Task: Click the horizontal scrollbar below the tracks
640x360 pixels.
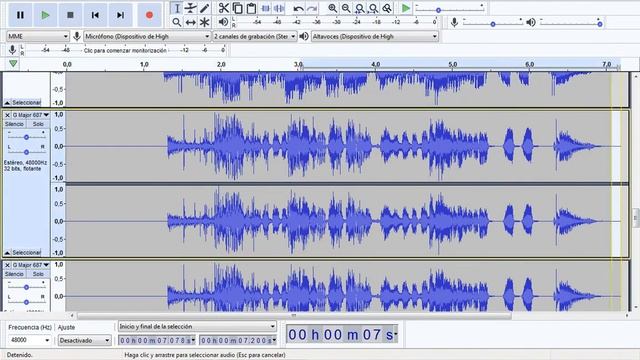Action: click(294, 316)
